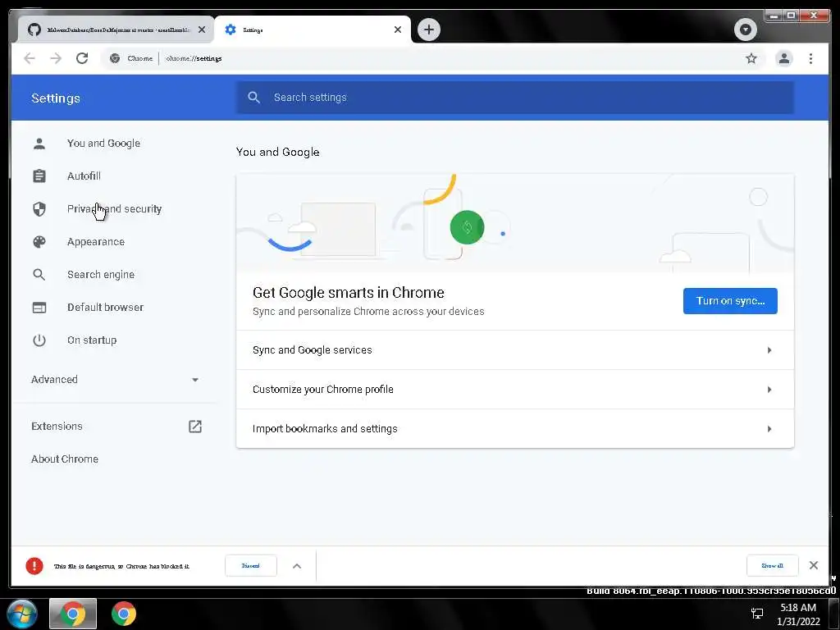
Task: Click the second Chrome taskbar icon
Action: pos(124,614)
